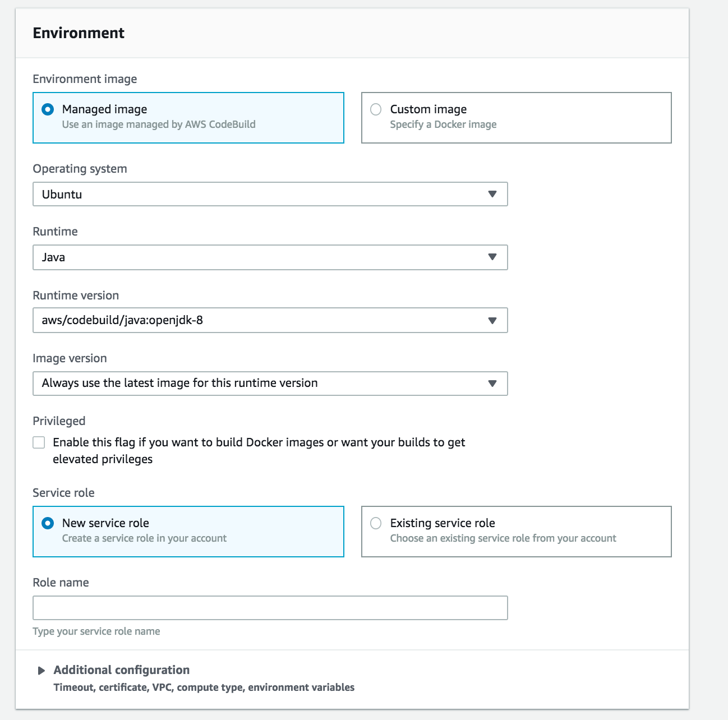Choose the New service role radio button
The width and height of the screenshot is (728, 720).
point(48,523)
